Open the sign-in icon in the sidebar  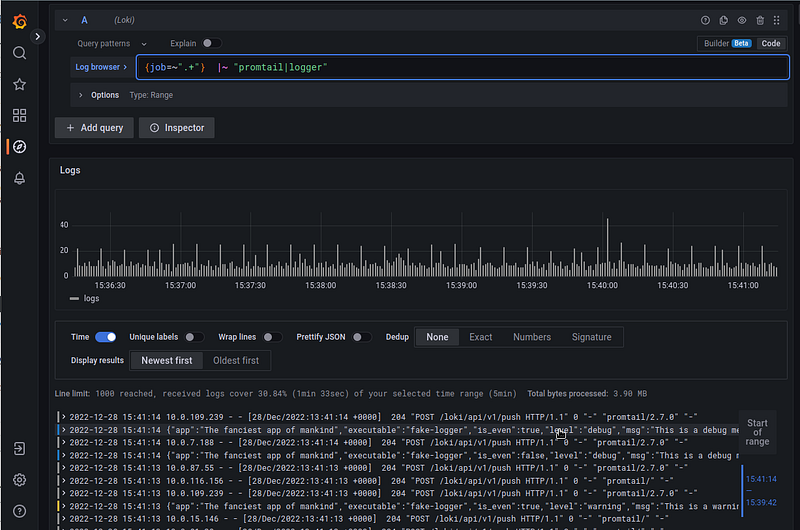tap(19, 449)
